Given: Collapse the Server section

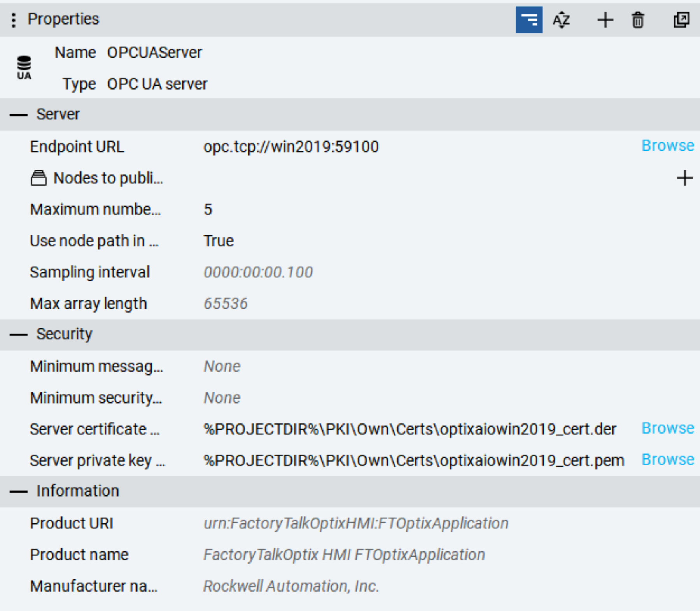Looking at the screenshot, I should click(x=19, y=115).
